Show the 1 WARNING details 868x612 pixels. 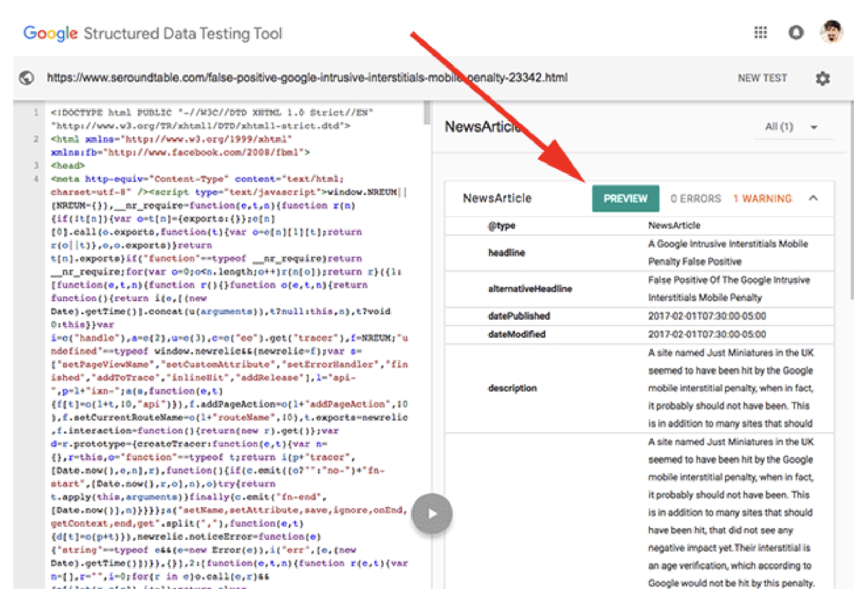pyautogui.click(x=762, y=199)
